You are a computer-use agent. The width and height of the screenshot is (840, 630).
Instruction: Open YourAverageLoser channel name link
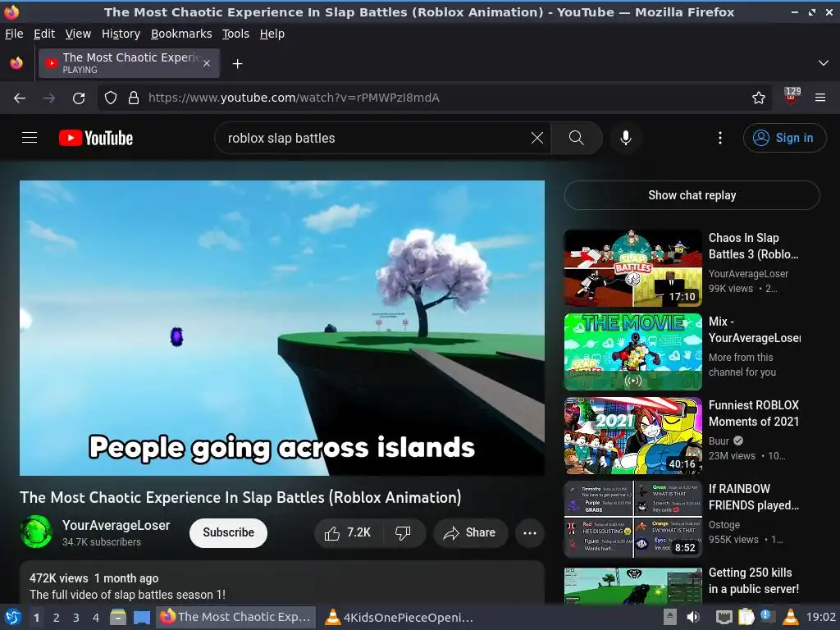point(116,526)
